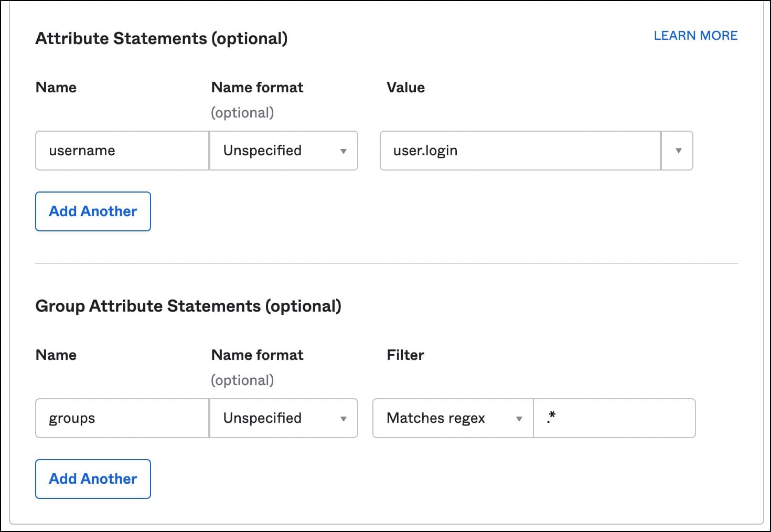Viewport: 771px width, 532px height.
Task: Open the Matches regex filter dropdown
Action: click(453, 418)
